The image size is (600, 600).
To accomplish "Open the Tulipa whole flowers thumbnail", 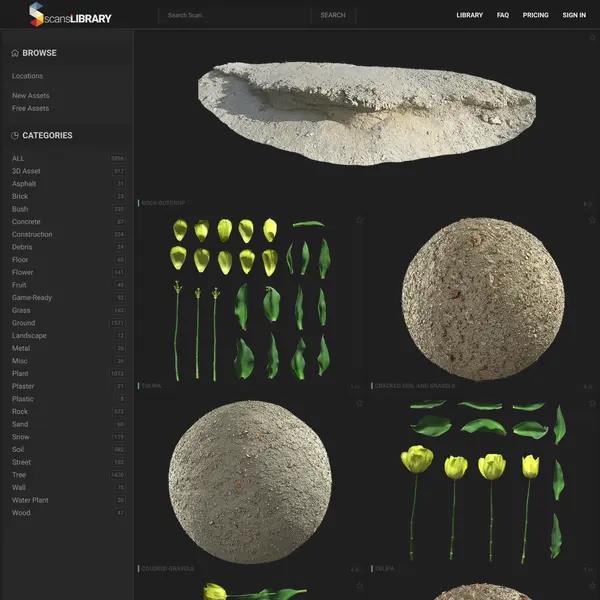I will (x=483, y=481).
